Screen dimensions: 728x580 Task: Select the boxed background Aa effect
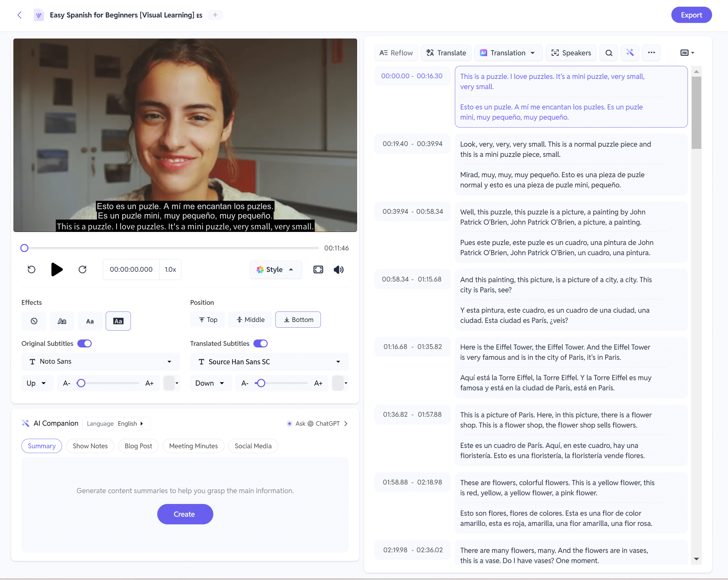pos(118,321)
